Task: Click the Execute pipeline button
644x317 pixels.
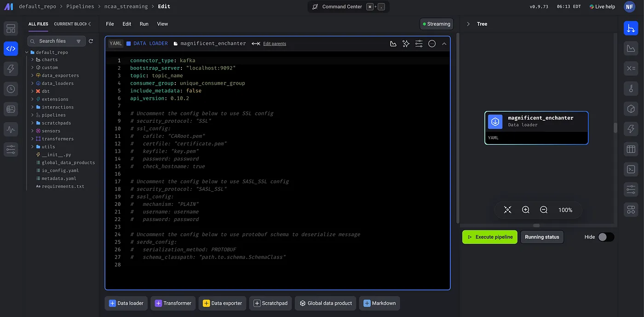Action: tap(490, 237)
